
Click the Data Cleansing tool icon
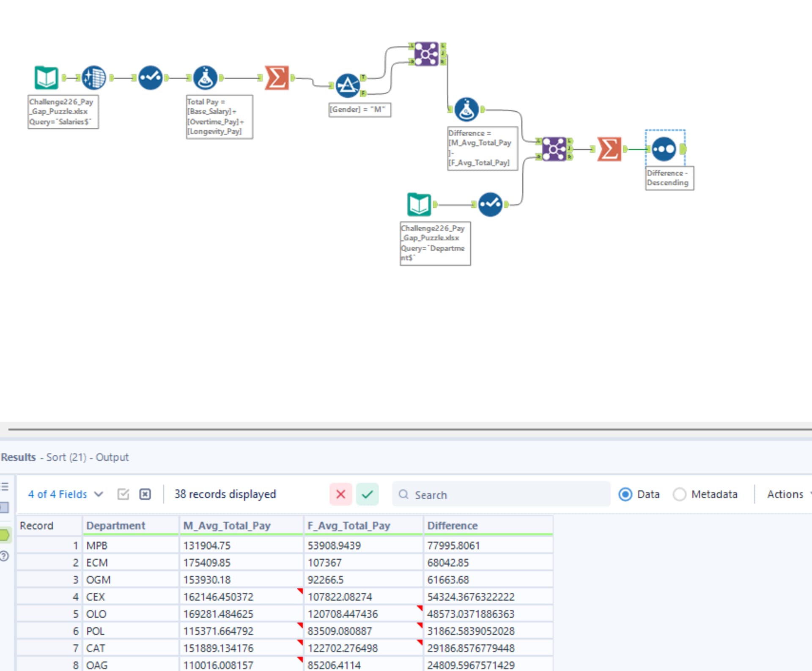[x=94, y=78]
